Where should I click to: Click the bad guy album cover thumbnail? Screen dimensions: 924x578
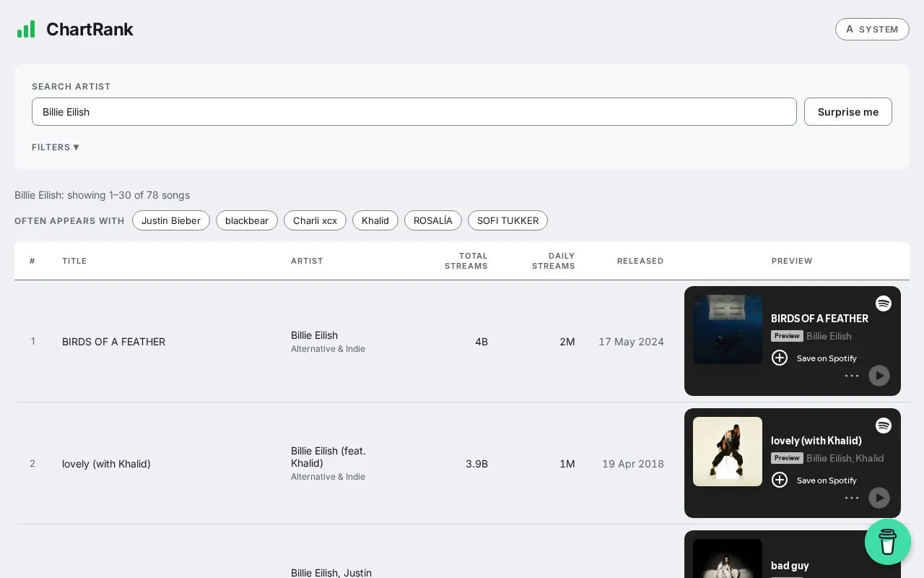pyautogui.click(x=728, y=558)
